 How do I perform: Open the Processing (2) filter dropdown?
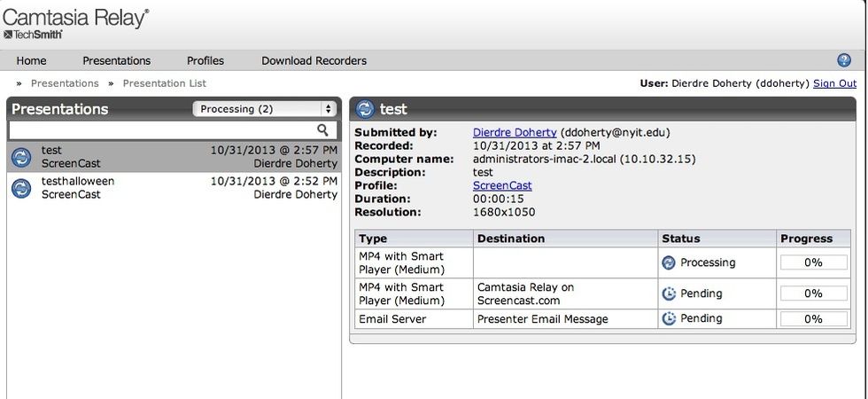264,109
